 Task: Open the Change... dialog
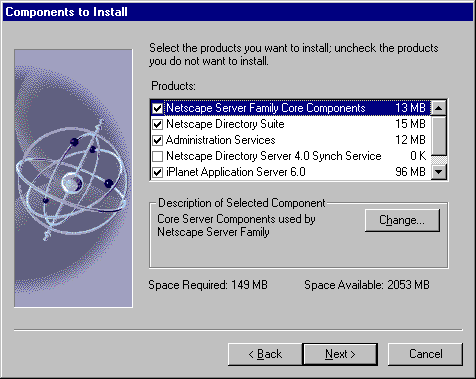[x=402, y=220]
